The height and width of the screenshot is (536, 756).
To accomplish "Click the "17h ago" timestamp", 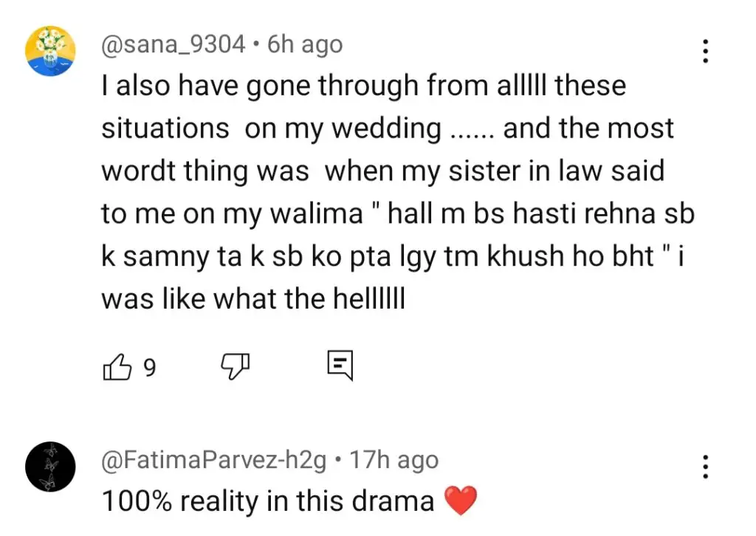I will click(x=394, y=461).
